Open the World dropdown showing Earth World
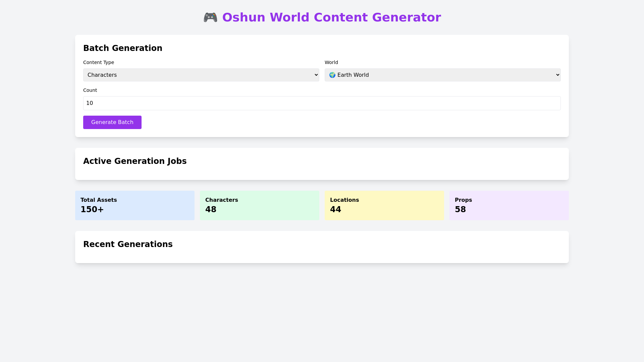 coord(443,75)
